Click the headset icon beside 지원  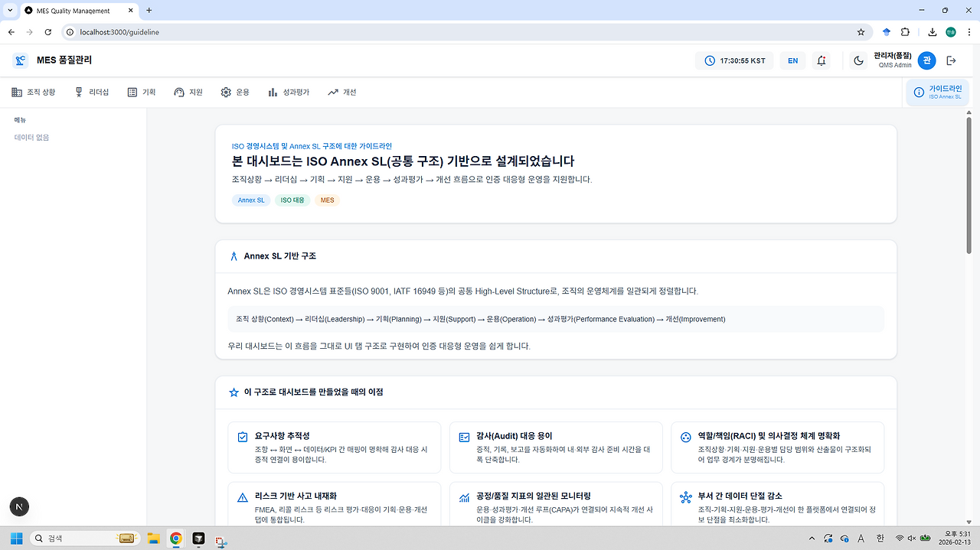179,92
